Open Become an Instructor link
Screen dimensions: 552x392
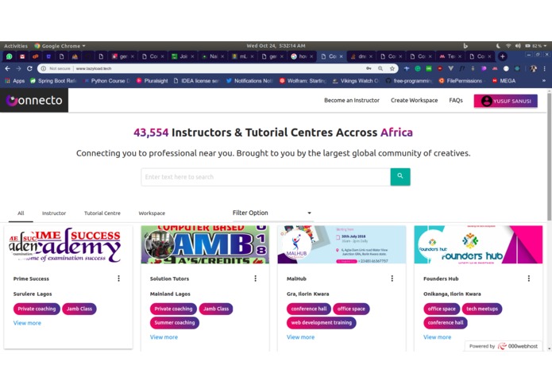tap(352, 100)
